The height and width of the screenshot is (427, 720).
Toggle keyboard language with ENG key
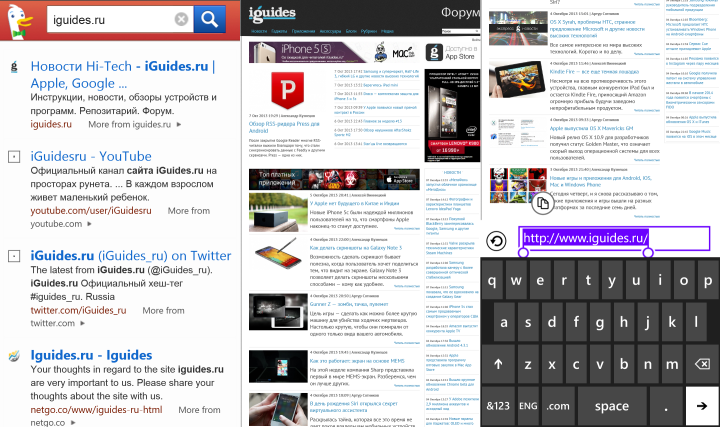click(529, 406)
